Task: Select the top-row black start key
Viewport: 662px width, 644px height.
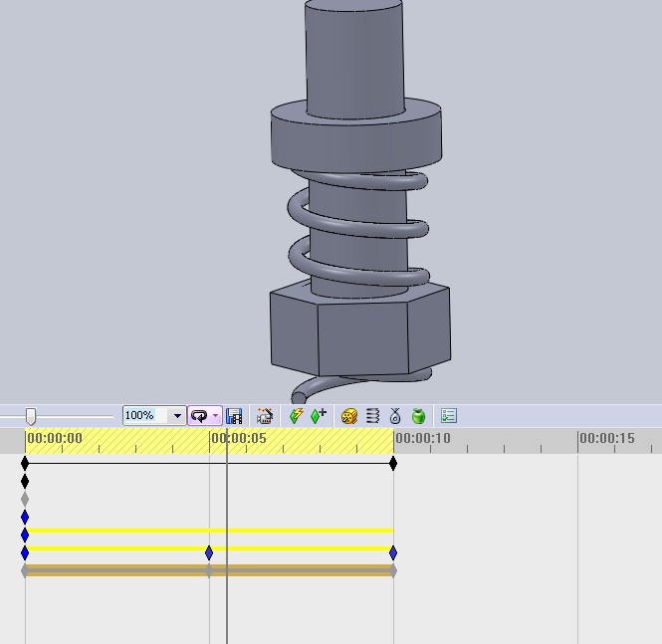Action: click(25, 464)
